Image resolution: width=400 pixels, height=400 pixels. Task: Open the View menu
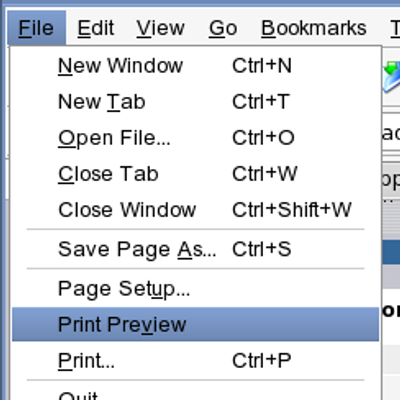click(x=160, y=28)
